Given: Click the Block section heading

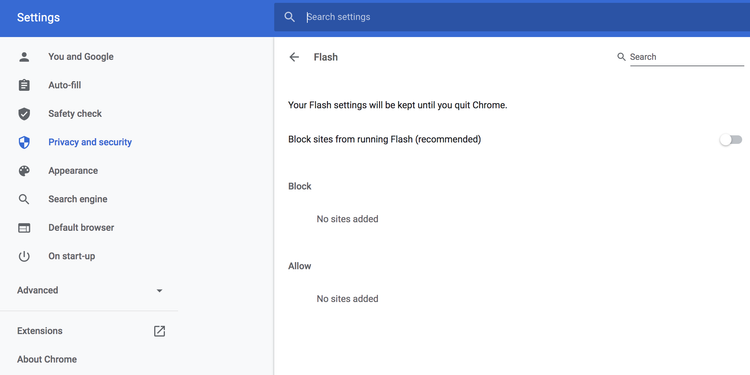Looking at the screenshot, I should [x=300, y=187].
